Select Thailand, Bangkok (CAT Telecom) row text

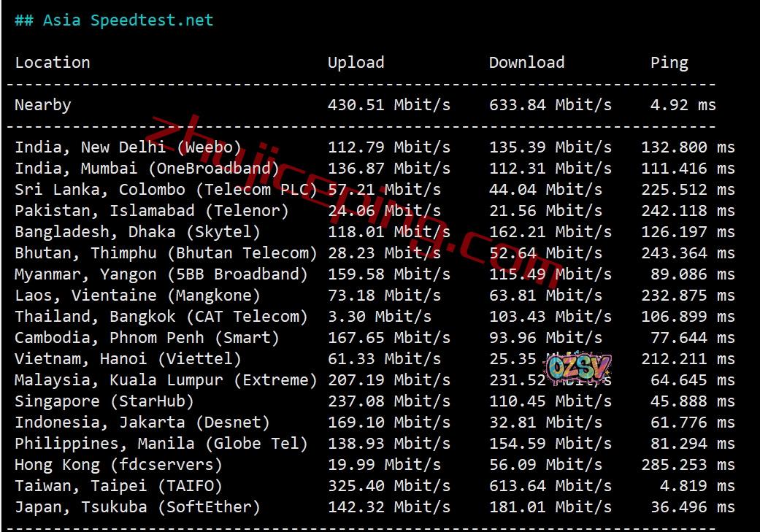click(161, 317)
